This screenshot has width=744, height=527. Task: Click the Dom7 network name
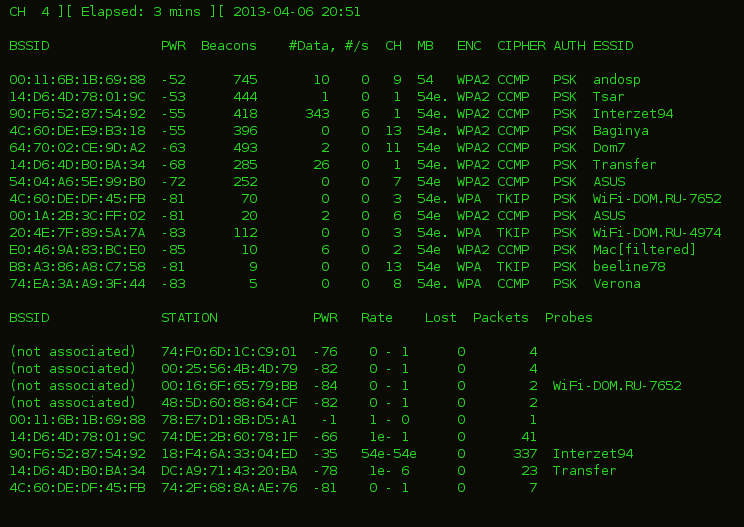[609, 148]
